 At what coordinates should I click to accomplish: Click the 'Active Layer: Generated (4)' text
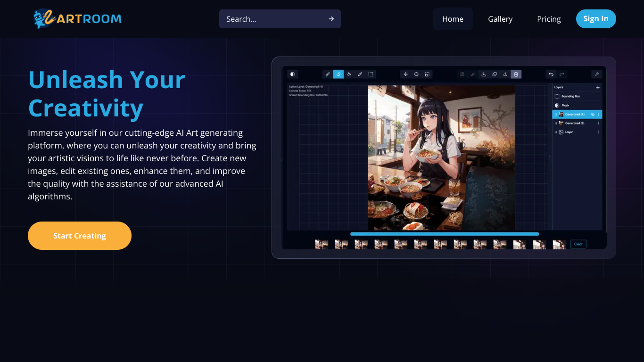click(306, 87)
